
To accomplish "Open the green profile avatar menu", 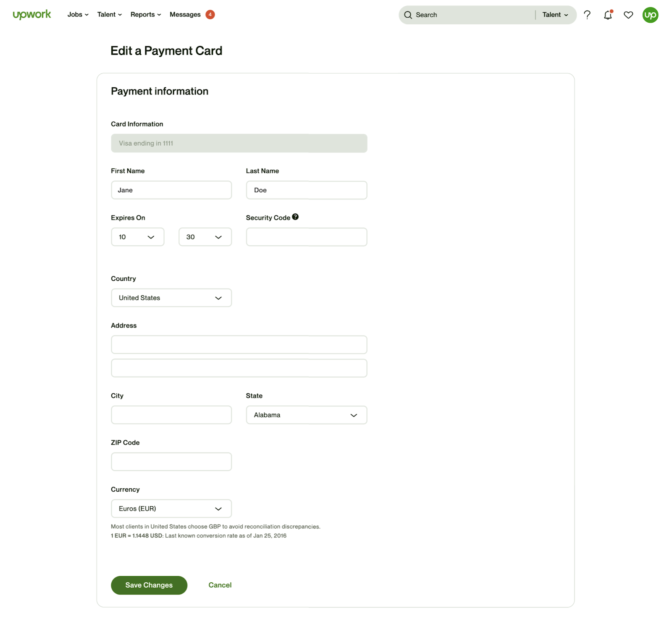I will (x=650, y=15).
